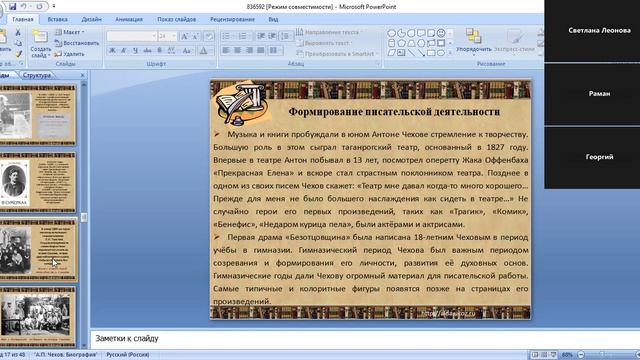Switch to Slide Sorter view in status bar

pos(544,355)
